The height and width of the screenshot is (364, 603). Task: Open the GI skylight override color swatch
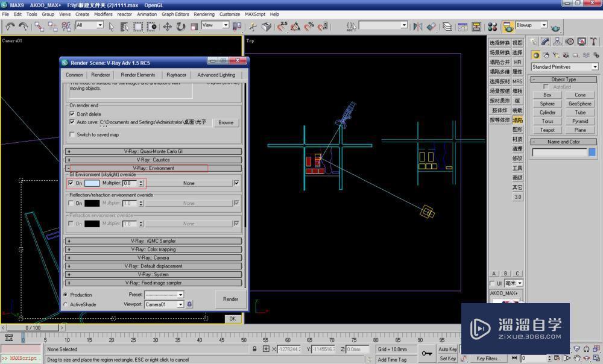click(90, 183)
